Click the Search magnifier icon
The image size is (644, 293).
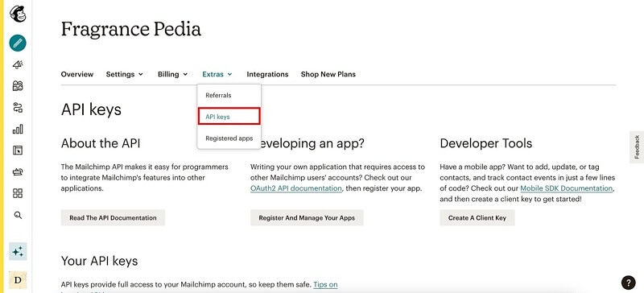[x=18, y=215]
